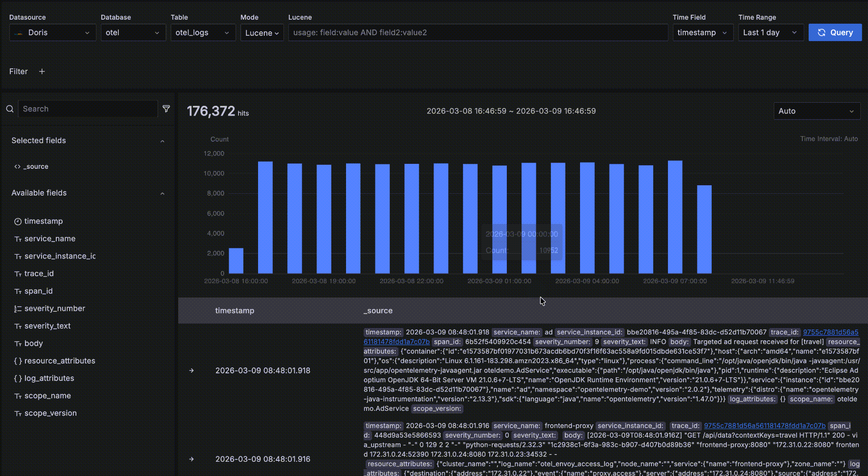Image resolution: width=868 pixels, height=476 pixels.
Task: Collapse the Selected fields section
Action: [x=162, y=141]
